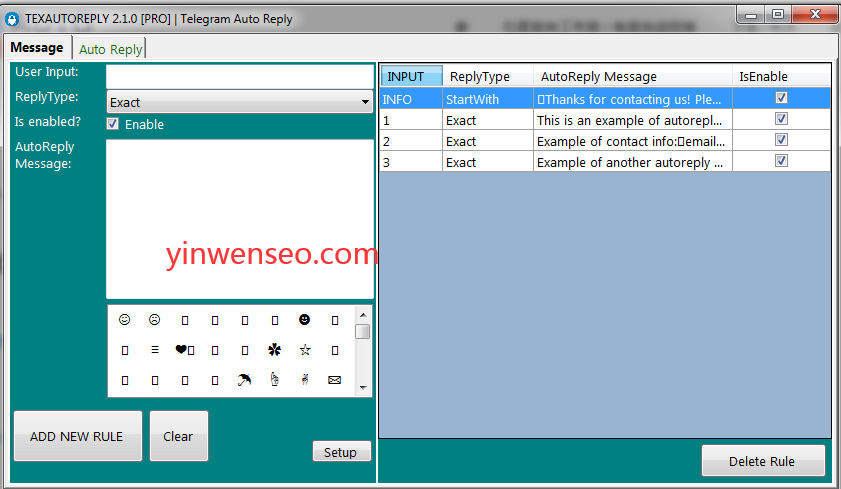
Task: Switch to the Auto Reply tab
Action: [x=110, y=49]
